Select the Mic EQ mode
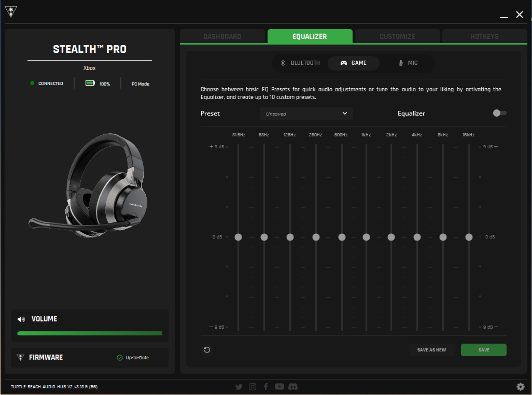The height and width of the screenshot is (395, 532). point(408,63)
